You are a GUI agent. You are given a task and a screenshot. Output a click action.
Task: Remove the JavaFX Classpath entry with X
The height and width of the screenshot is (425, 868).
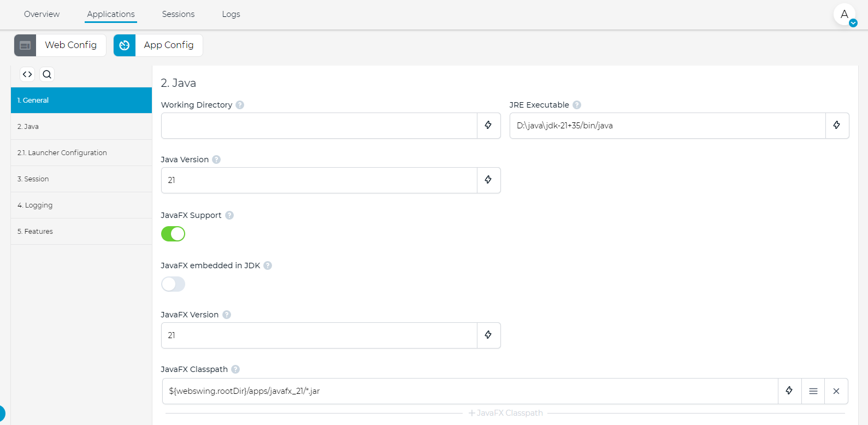click(x=836, y=391)
